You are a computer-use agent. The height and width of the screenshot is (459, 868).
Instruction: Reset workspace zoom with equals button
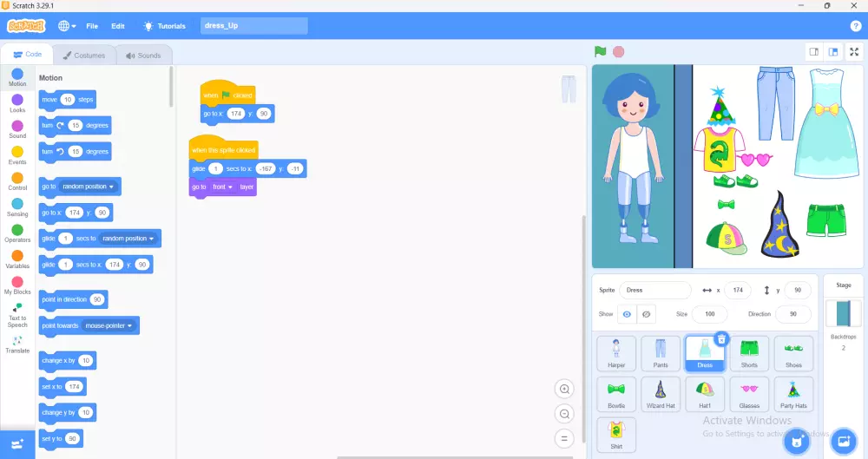[x=564, y=439]
